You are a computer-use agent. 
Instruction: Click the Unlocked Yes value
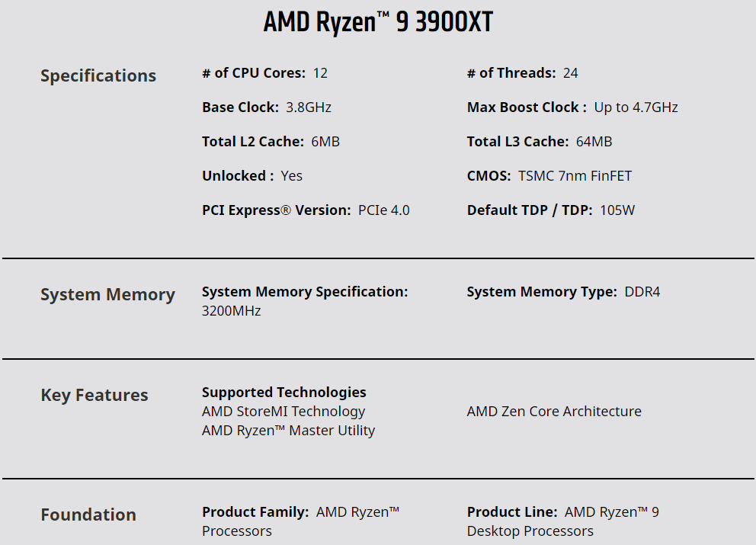coord(292,175)
